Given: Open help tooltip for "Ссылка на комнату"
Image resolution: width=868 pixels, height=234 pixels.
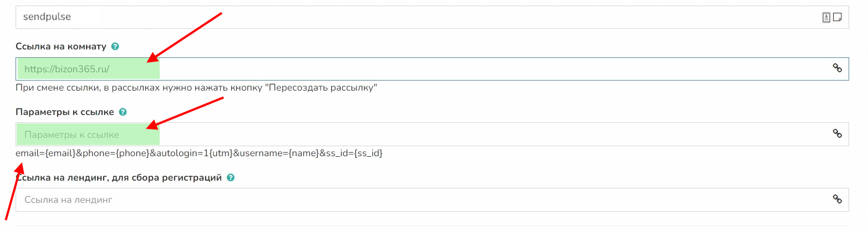Looking at the screenshot, I should coord(115,47).
